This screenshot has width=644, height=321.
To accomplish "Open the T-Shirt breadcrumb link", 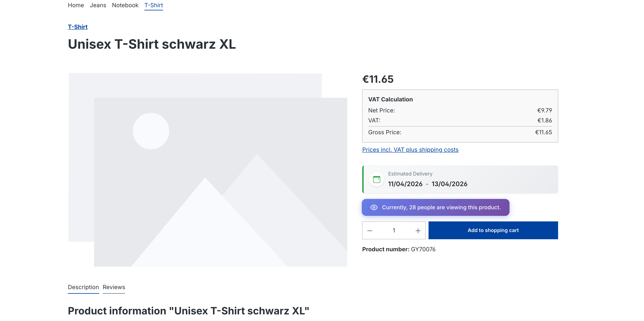I will (x=77, y=27).
